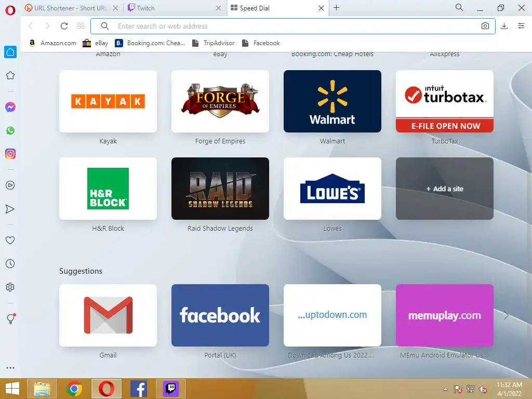Open the Windows Start button
The width and height of the screenshot is (532, 399).
coord(12,389)
